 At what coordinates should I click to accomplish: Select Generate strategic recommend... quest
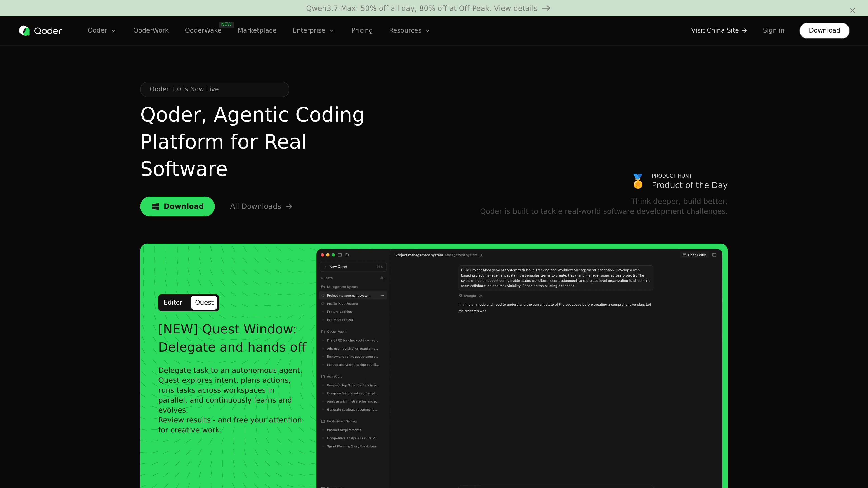click(x=353, y=409)
